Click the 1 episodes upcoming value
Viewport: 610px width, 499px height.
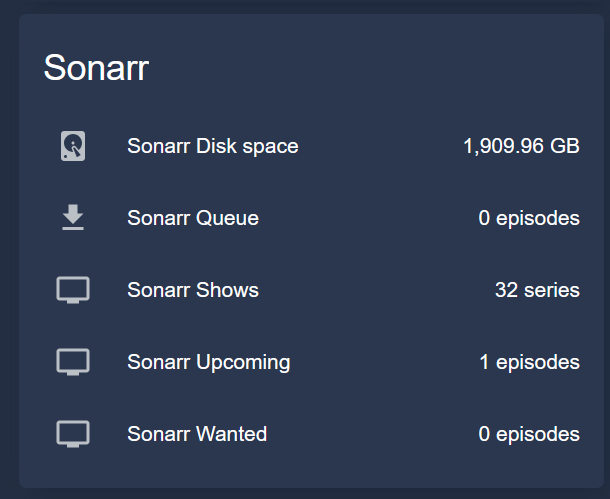pos(529,362)
